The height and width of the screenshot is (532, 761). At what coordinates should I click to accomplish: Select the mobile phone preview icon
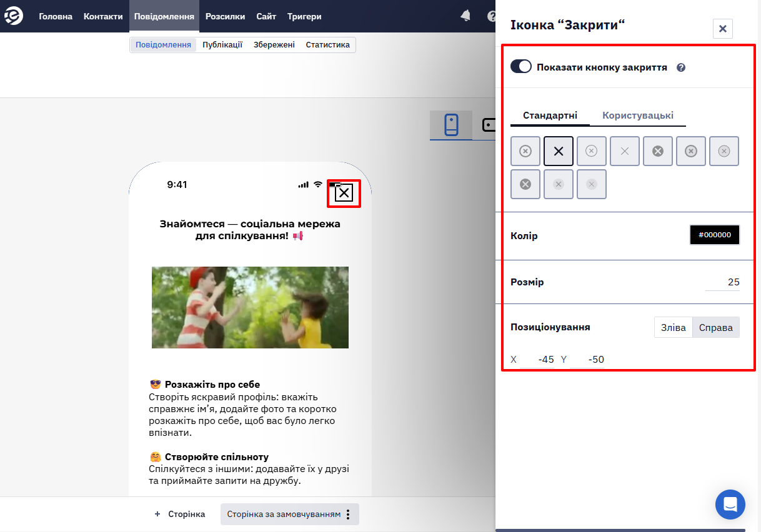[x=451, y=125]
